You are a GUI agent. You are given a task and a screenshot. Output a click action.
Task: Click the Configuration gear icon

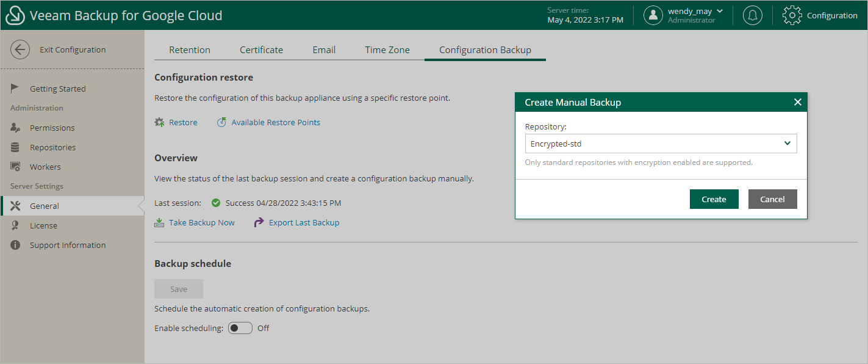pyautogui.click(x=792, y=15)
